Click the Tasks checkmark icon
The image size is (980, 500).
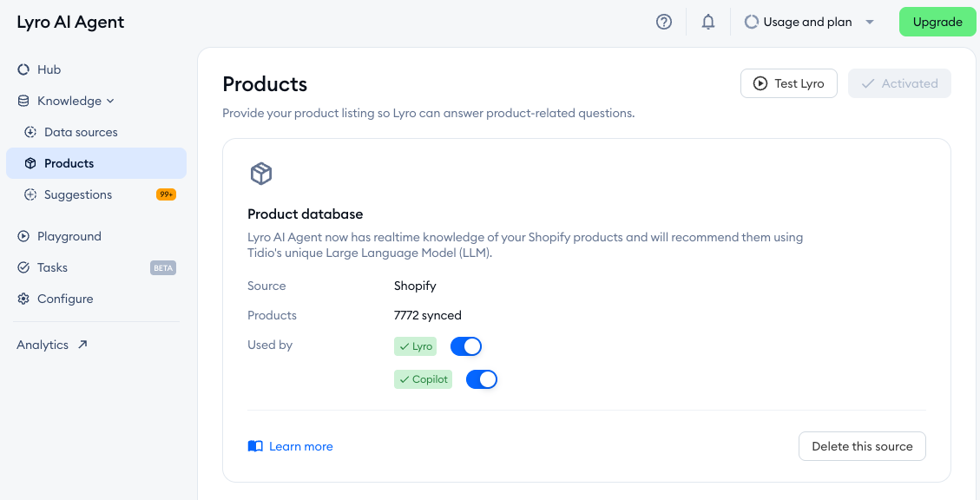pyautogui.click(x=23, y=267)
